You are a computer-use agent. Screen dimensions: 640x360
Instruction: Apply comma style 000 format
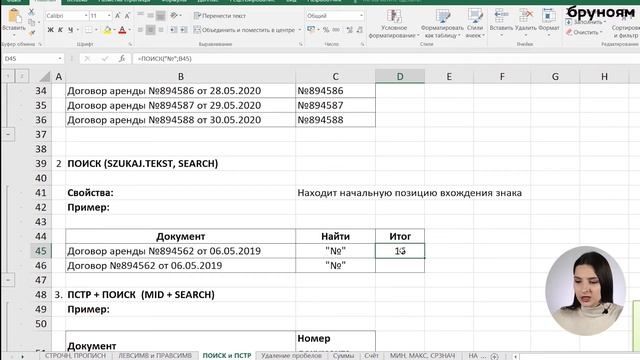[x=336, y=29]
